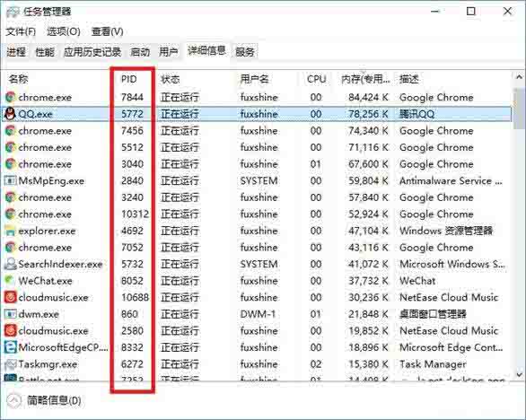Switch to the 用户 tab
526x420 pixels.
tap(169, 52)
